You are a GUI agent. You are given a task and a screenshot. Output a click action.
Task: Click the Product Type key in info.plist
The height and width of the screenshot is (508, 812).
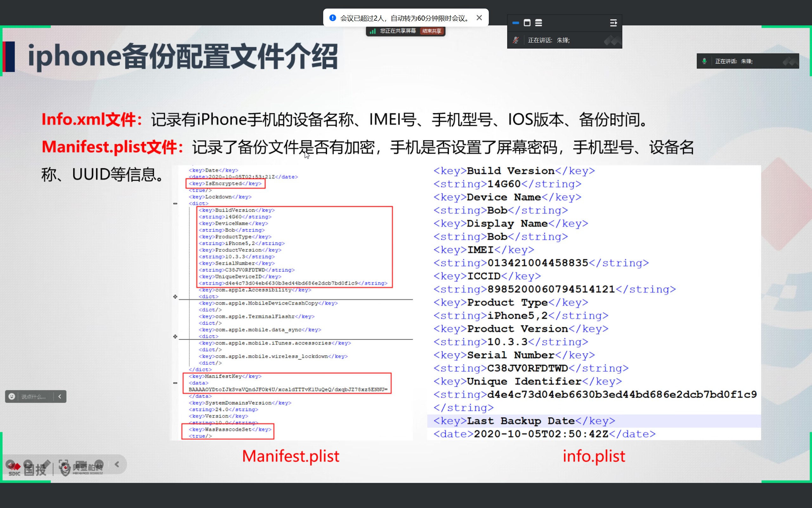pos(511,302)
